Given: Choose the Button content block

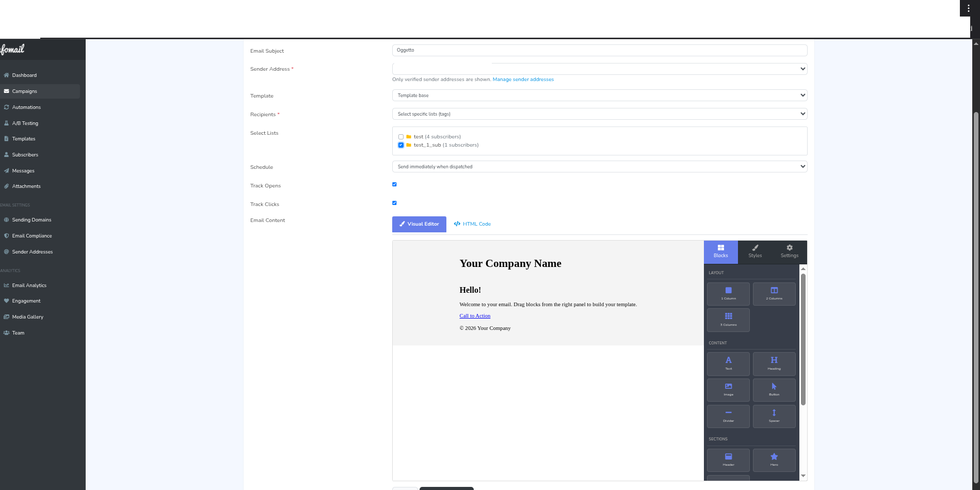Looking at the screenshot, I should [774, 390].
